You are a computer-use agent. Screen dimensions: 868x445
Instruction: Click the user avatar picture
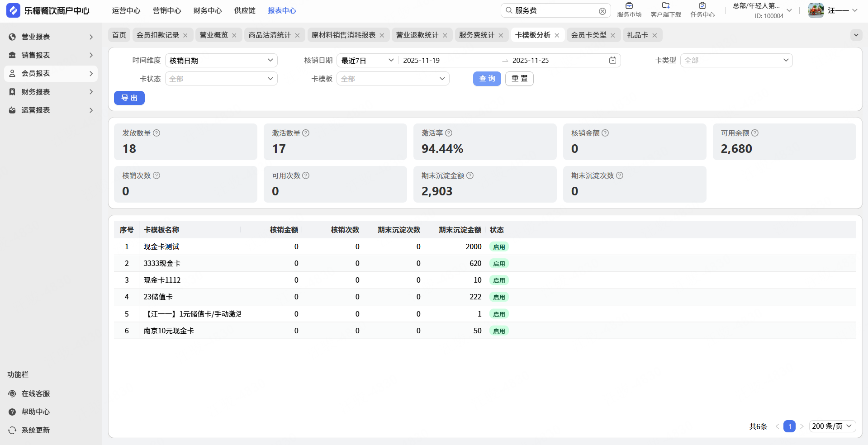(x=816, y=10)
